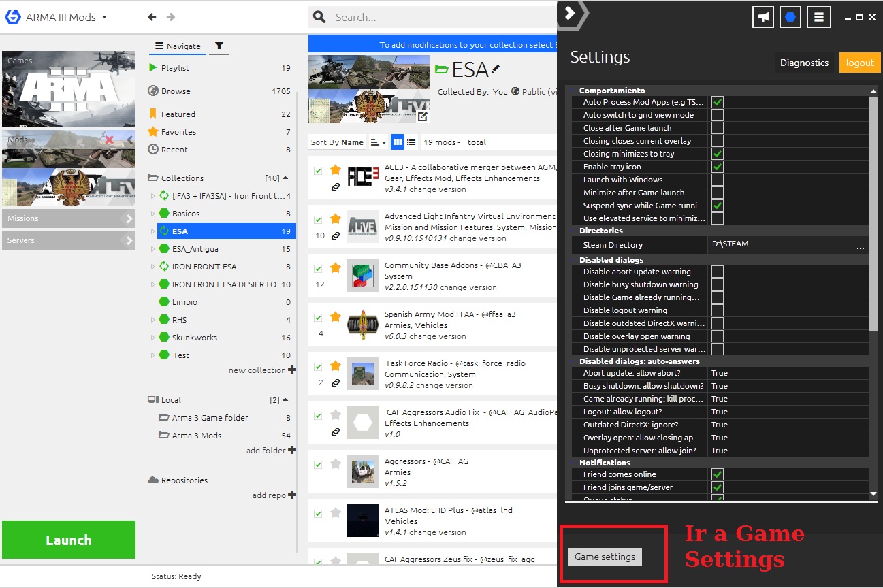Viewport: 883px width, 588px height.
Task: Click the filter funnel icon beside Navigate
Action: [219, 46]
